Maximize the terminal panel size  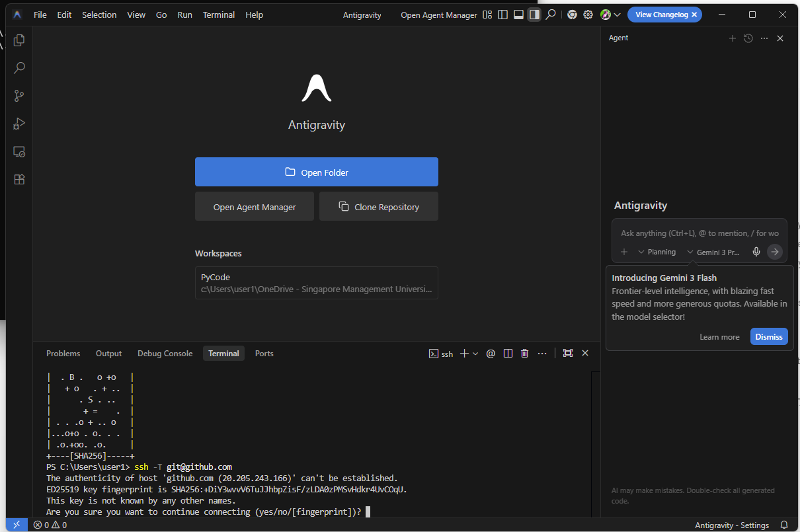568,354
